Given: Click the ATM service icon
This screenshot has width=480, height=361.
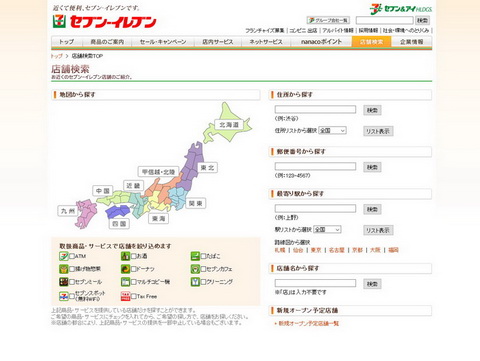Looking at the screenshot, I should [x=64, y=256].
